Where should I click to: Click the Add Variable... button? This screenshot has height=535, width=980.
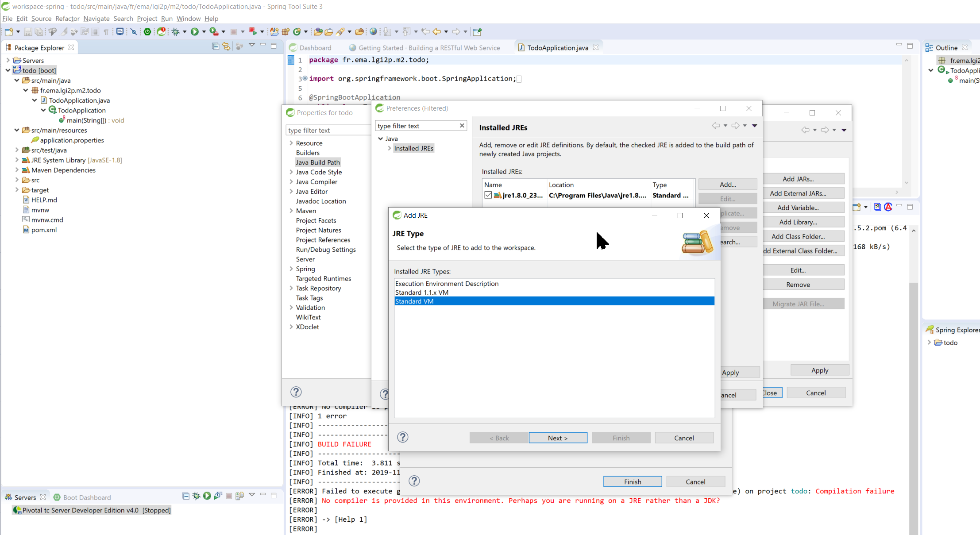798,208
